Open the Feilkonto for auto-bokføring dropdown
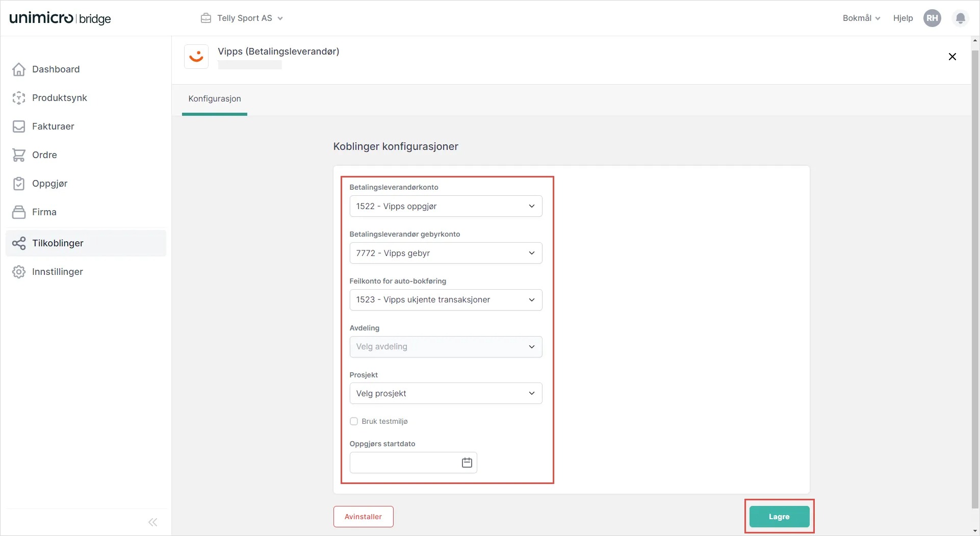980x536 pixels. click(446, 300)
